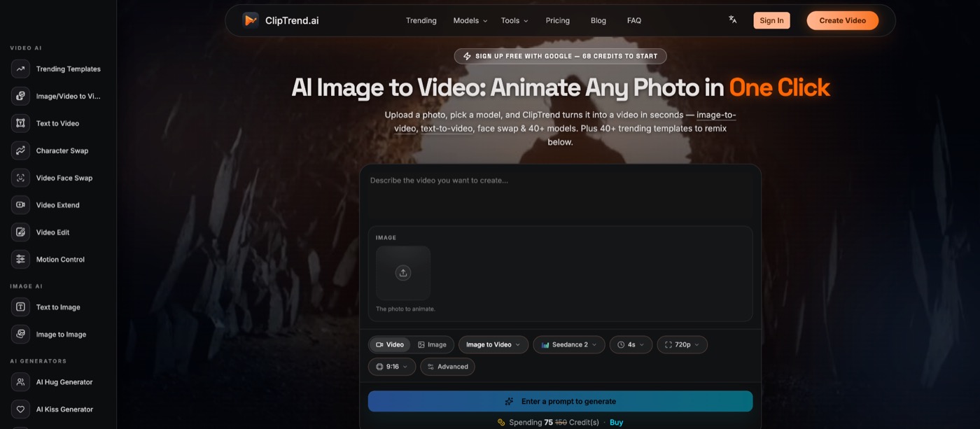Click Sign up free with Google banner
The image size is (980, 429).
pyautogui.click(x=560, y=56)
